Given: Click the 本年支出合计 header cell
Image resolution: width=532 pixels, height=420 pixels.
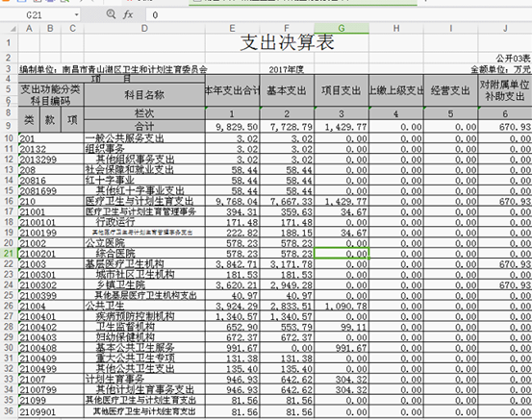Looking at the screenshot, I should [232, 90].
